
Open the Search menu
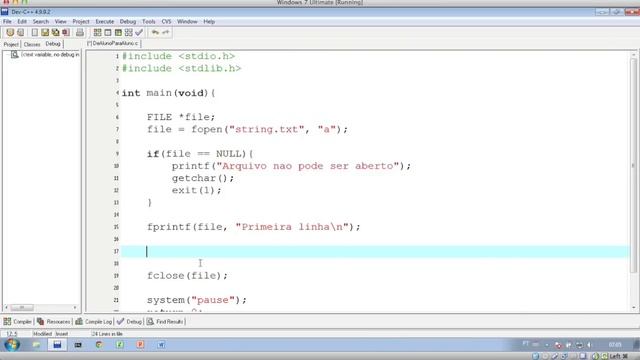(41, 22)
